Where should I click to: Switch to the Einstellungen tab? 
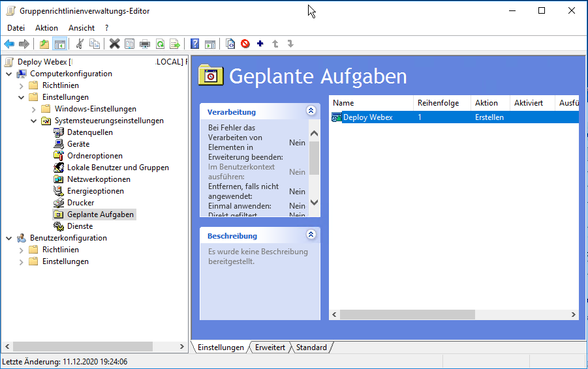pos(221,347)
